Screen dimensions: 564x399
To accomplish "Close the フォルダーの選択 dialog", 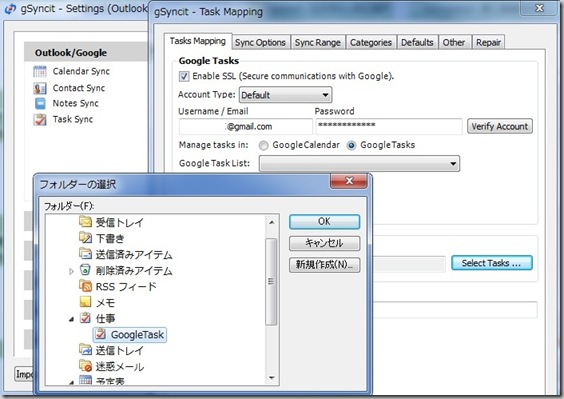I will coord(349,181).
